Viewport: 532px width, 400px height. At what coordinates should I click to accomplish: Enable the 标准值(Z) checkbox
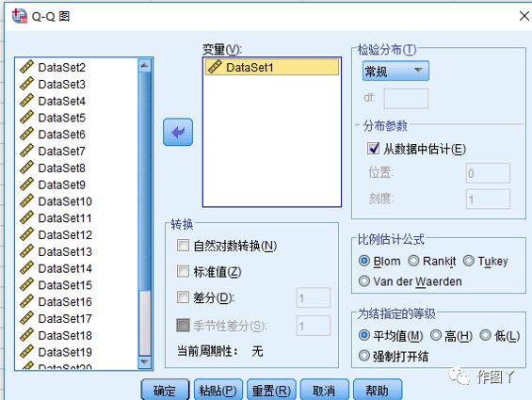coord(183,271)
